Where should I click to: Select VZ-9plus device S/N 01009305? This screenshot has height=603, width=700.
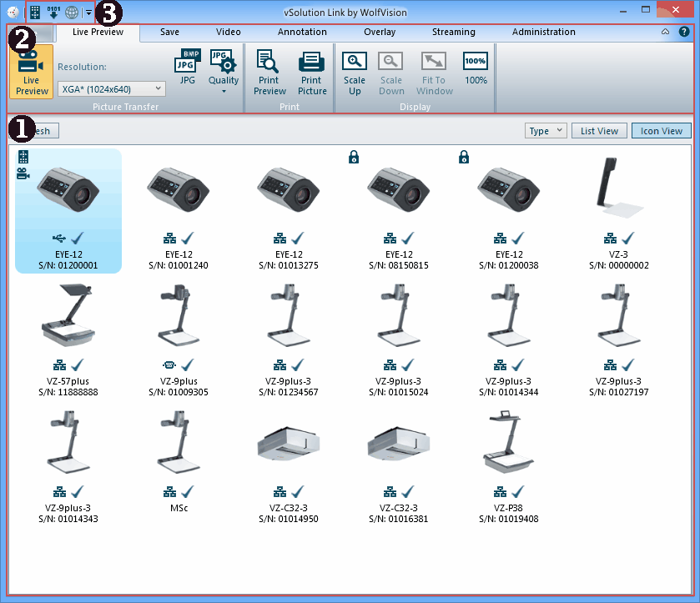[179, 339]
